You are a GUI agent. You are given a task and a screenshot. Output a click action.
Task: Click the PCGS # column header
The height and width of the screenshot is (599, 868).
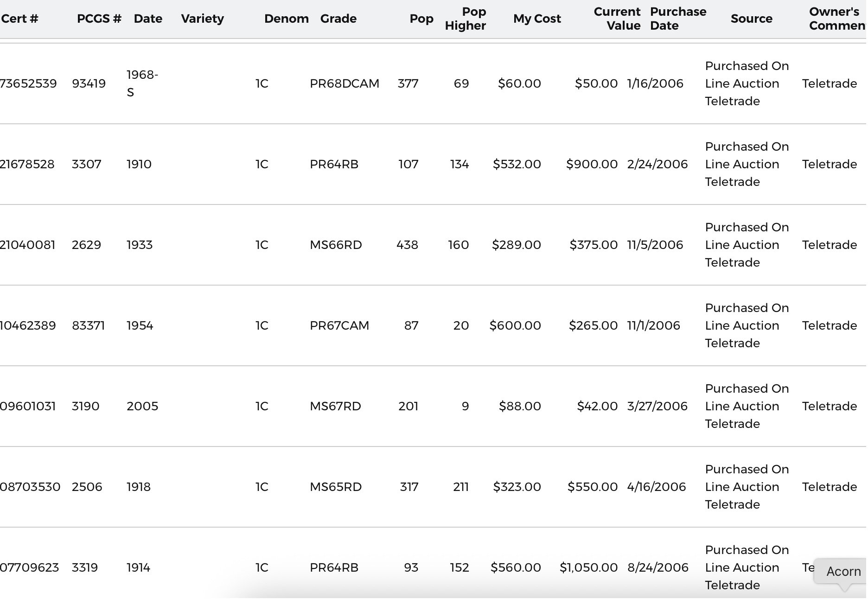[x=99, y=19]
